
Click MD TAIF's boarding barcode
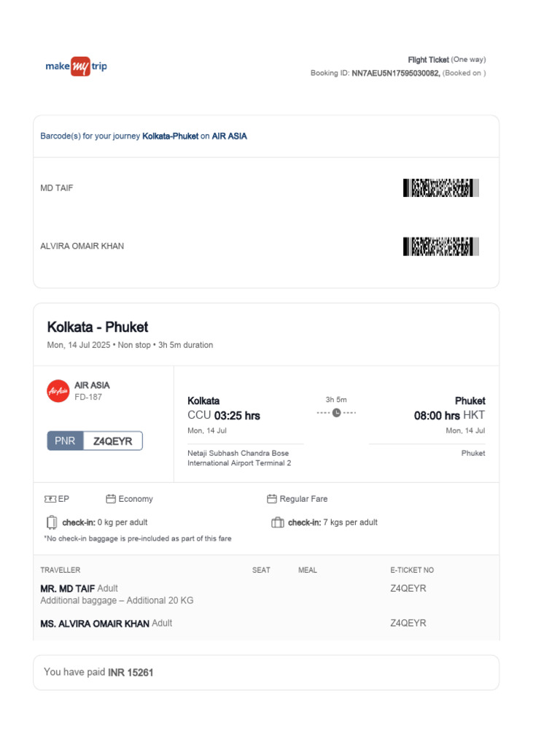(x=440, y=188)
